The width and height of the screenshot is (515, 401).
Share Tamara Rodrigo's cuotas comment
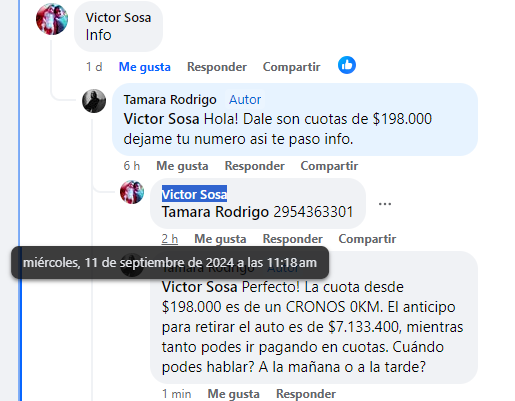pos(329,166)
